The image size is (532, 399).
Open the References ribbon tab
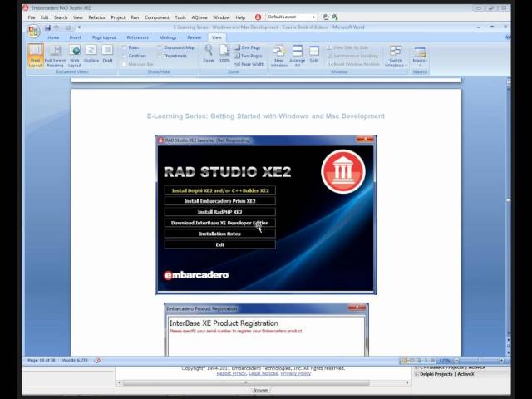pyautogui.click(x=137, y=37)
